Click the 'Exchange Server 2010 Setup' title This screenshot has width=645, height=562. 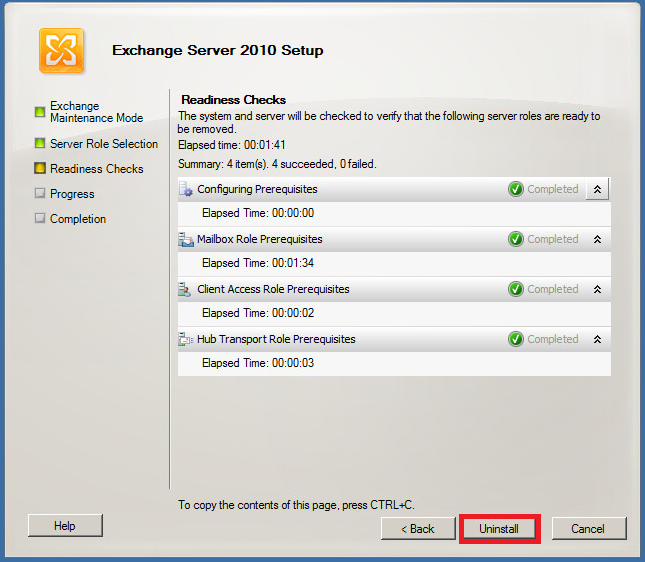[218, 50]
